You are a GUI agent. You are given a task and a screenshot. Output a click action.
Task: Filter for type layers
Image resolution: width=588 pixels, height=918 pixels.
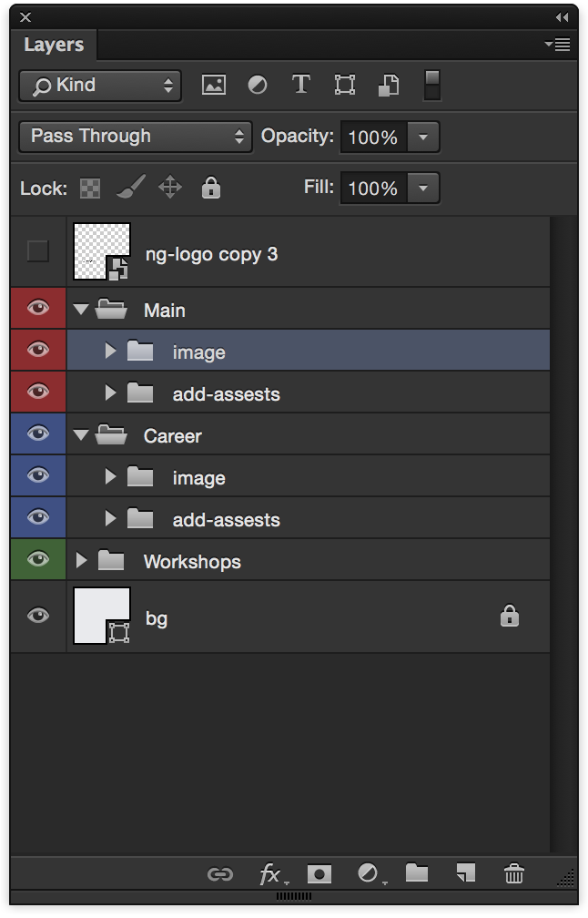(300, 86)
